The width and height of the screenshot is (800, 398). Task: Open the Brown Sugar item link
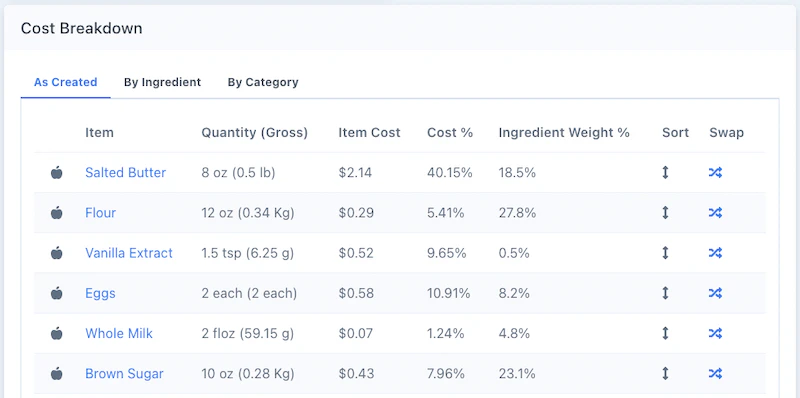point(124,374)
